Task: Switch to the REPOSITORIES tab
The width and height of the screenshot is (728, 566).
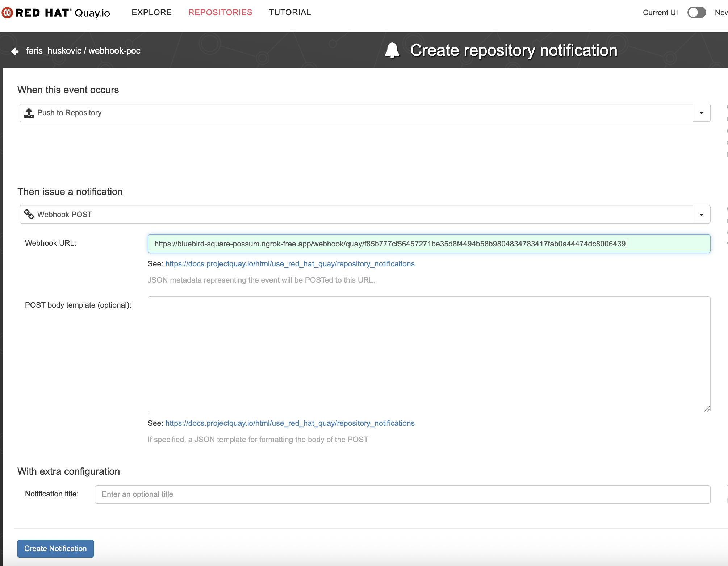Action: (220, 12)
